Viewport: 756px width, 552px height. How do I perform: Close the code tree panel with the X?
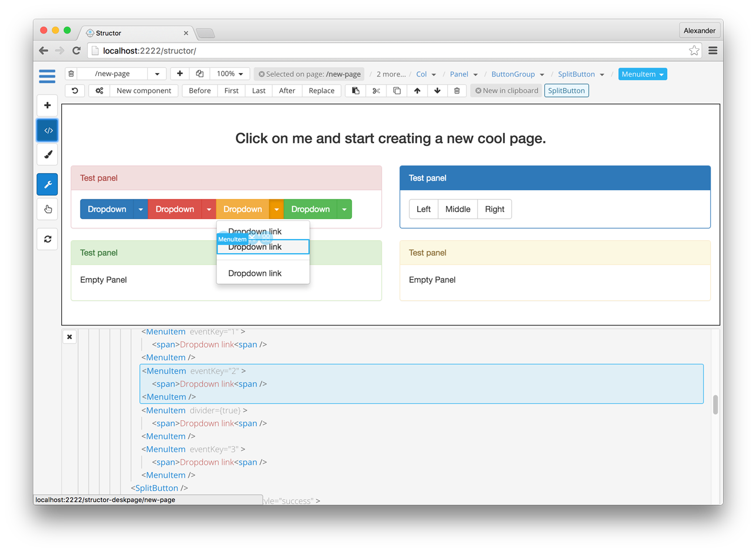click(69, 337)
